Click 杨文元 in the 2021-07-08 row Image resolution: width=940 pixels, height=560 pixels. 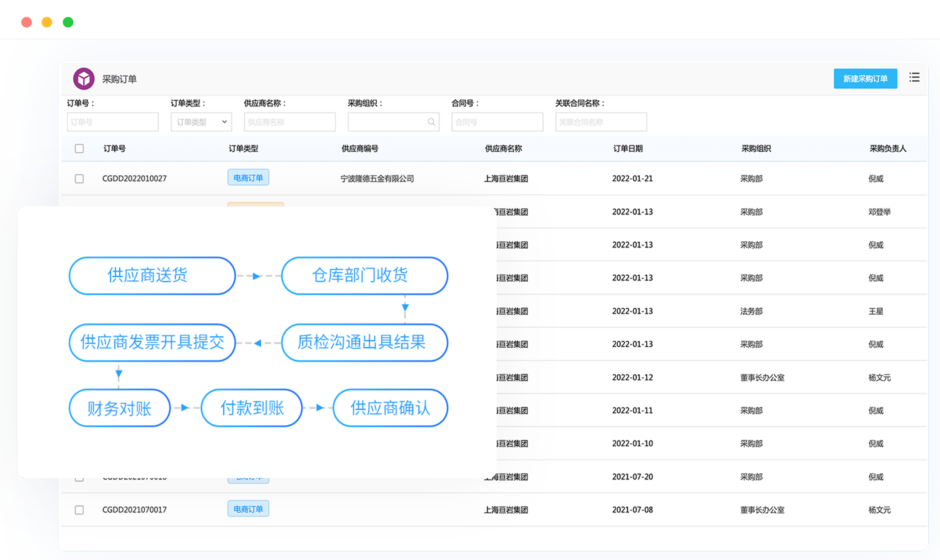(879, 510)
